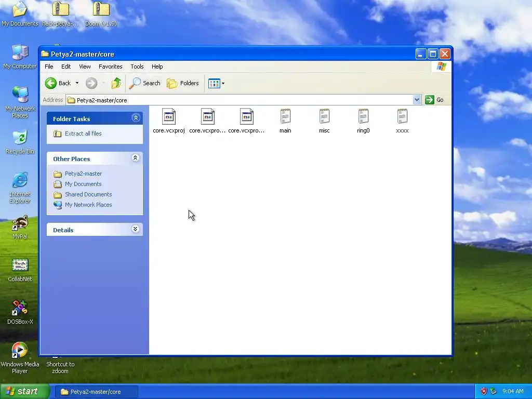The image size is (532, 399).
Task: Select the ring0 text file icon
Action: click(363, 116)
